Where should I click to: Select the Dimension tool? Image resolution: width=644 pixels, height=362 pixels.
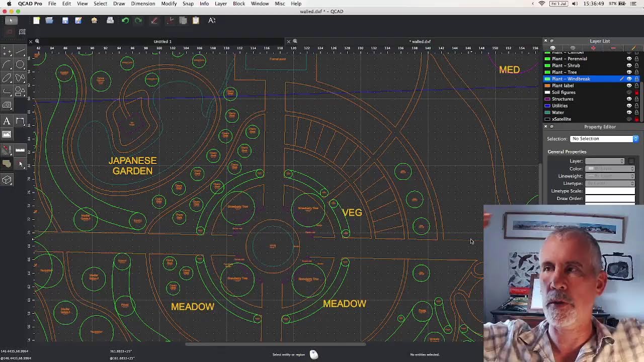[20, 121]
